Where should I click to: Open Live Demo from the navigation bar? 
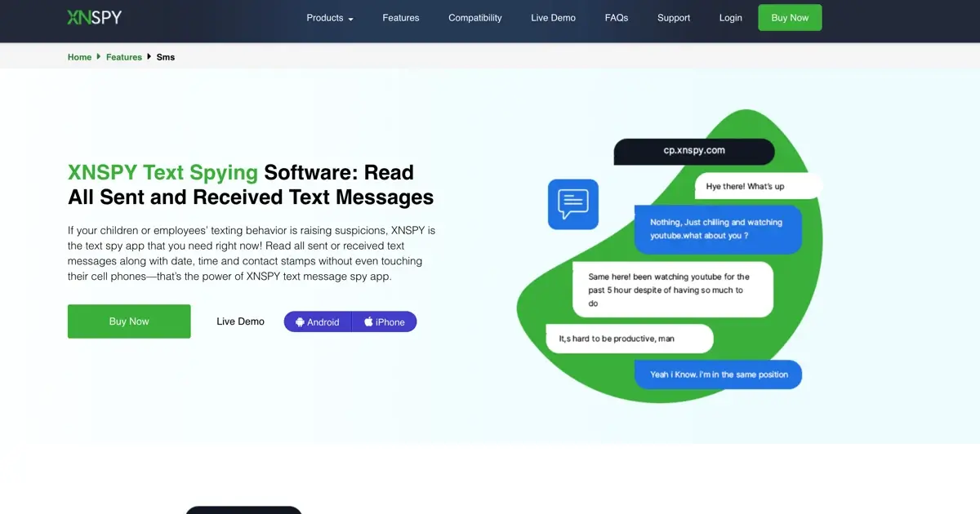coord(553,18)
